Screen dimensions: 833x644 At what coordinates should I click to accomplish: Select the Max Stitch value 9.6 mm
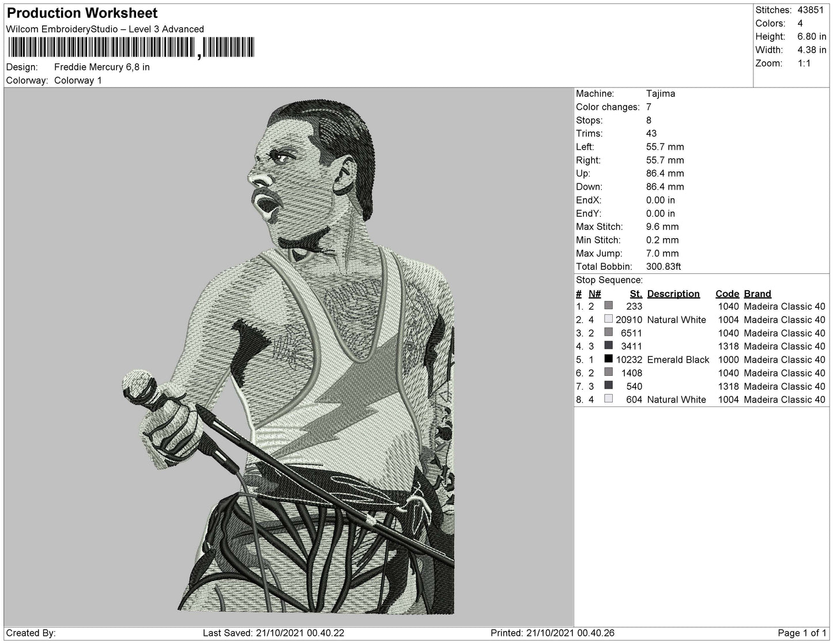[x=662, y=227]
